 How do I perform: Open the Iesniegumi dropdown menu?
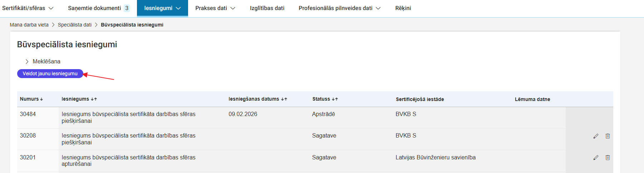pyautogui.click(x=162, y=8)
